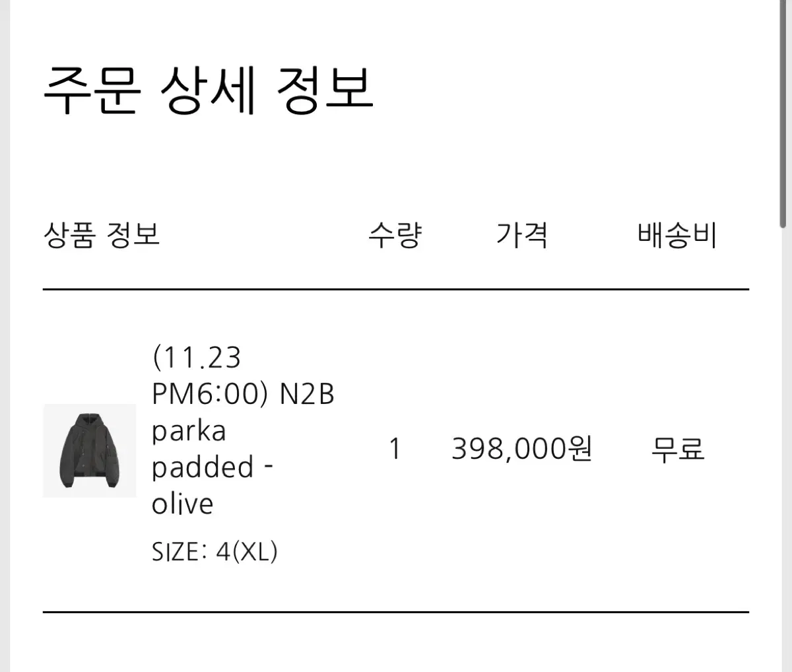Image resolution: width=792 pixels, height=672 pixels.
Task: Click the 주문 상세 정보 page title
Action: (x=209, y=89)
